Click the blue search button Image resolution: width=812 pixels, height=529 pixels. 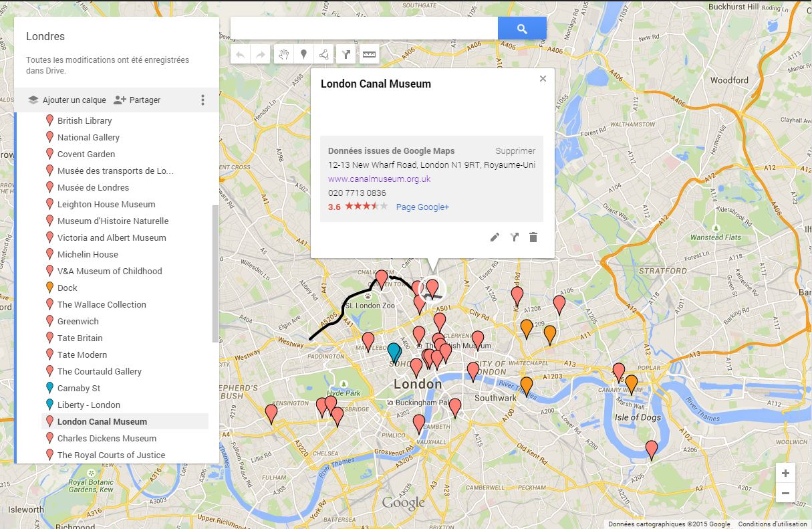(x=522, y=29)
